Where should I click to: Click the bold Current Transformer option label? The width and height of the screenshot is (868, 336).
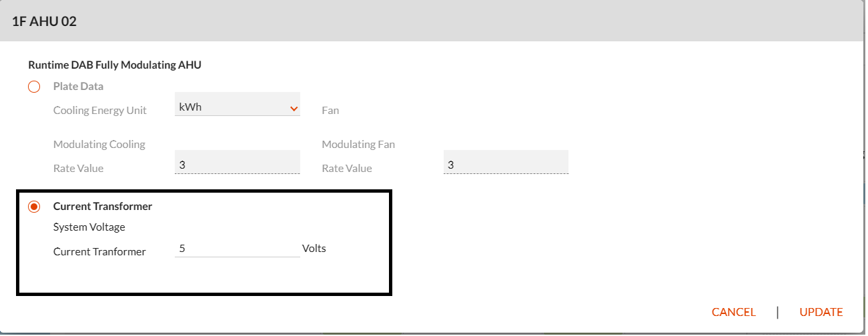(x=103, y=207)
